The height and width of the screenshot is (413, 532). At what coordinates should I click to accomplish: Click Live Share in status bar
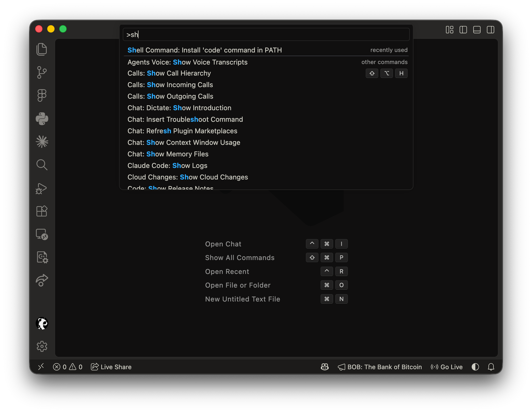pyautogui.click(x=111, y=367)
